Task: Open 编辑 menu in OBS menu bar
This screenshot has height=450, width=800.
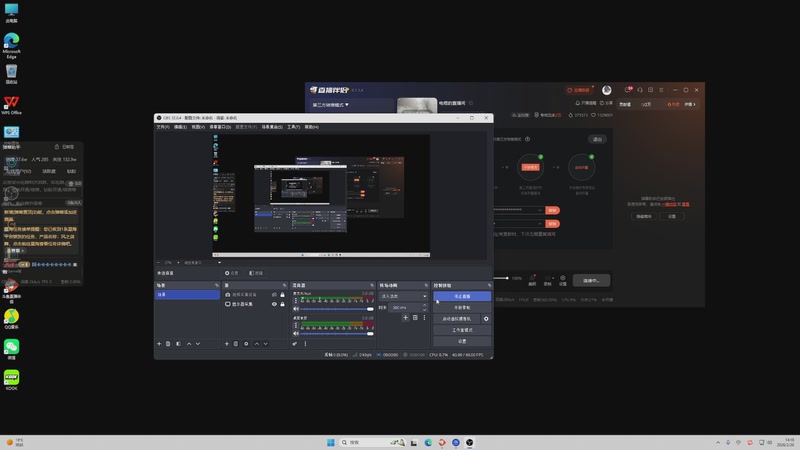Action: tap(180, 127)
